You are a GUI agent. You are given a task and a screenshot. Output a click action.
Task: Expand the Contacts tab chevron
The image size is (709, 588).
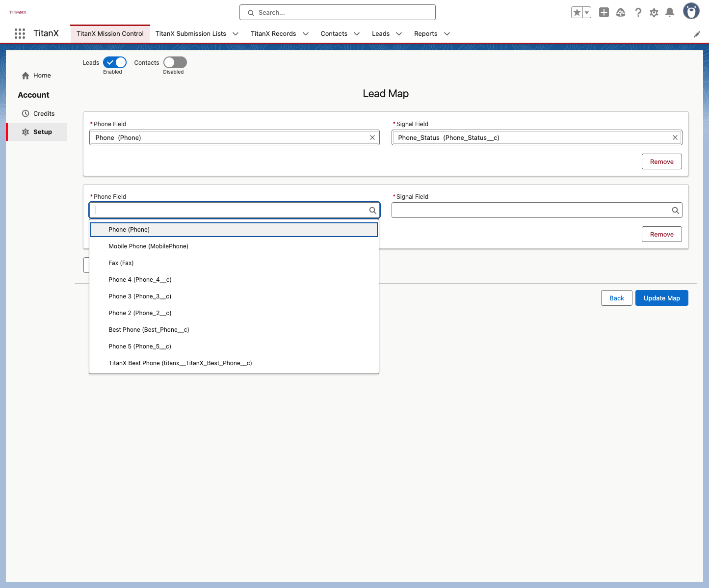pos(357,34)
